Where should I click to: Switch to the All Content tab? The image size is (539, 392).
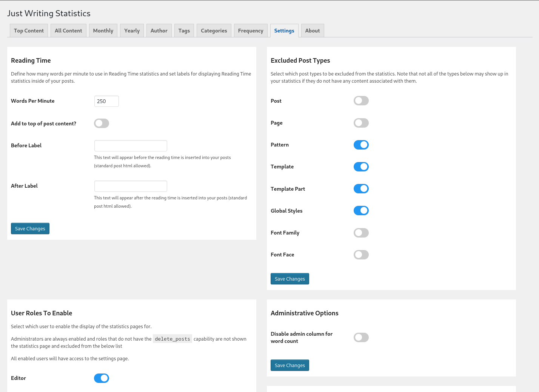(68, 31)
